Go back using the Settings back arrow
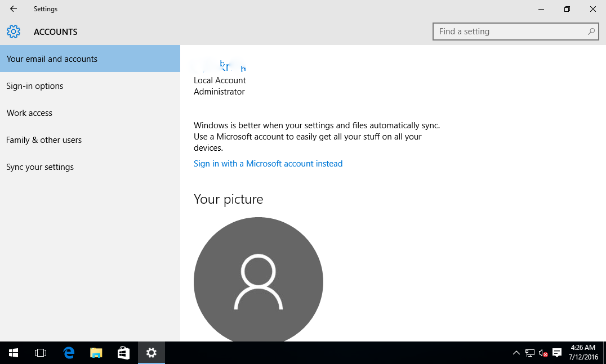The height and width of the screenshot is (364, 606). [x=14, y=9]
